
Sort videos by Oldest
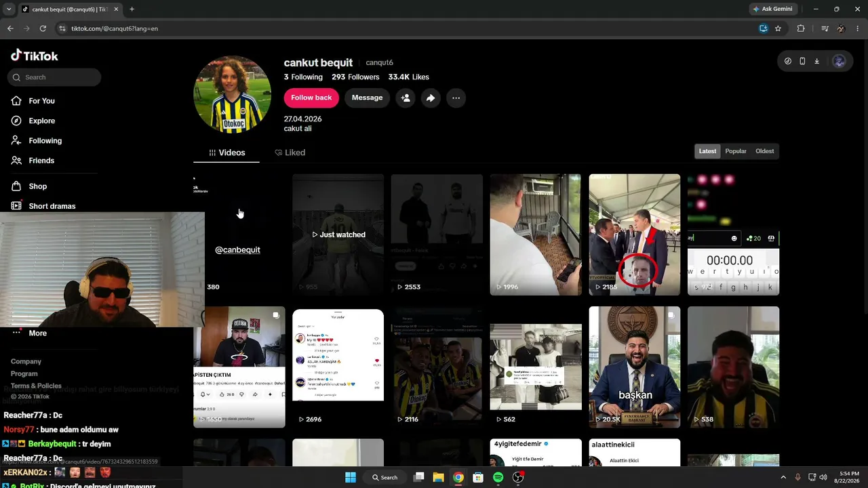pyautogui.click(x=764, y=151)
